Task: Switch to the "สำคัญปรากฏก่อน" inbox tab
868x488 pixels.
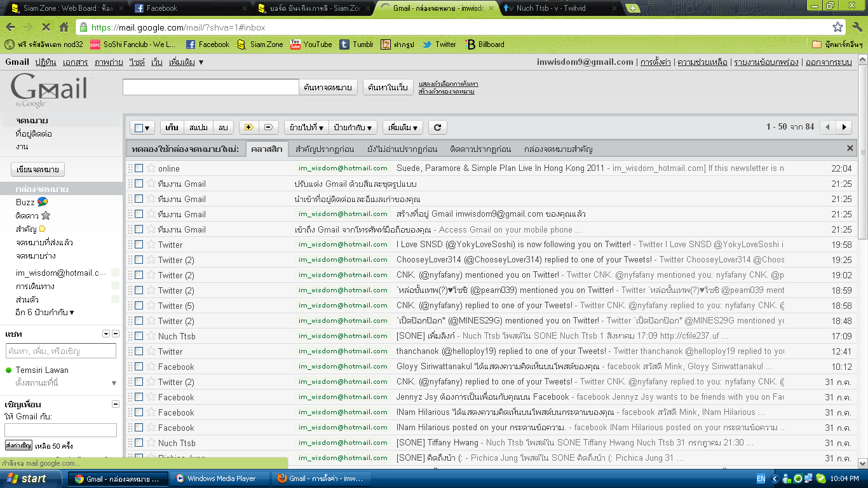Action: point(325,149)
